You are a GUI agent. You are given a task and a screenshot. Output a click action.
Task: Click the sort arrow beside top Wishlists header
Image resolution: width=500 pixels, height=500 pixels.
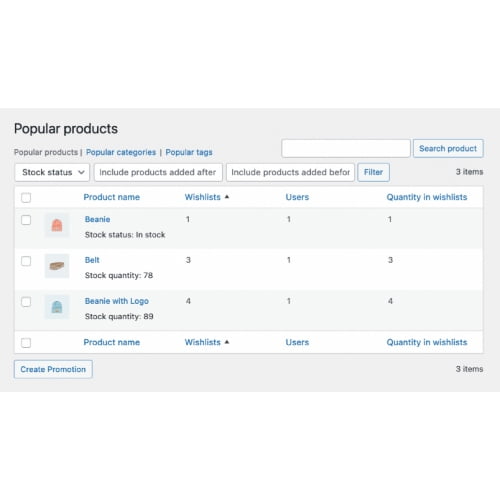click(x=227, y=197)
